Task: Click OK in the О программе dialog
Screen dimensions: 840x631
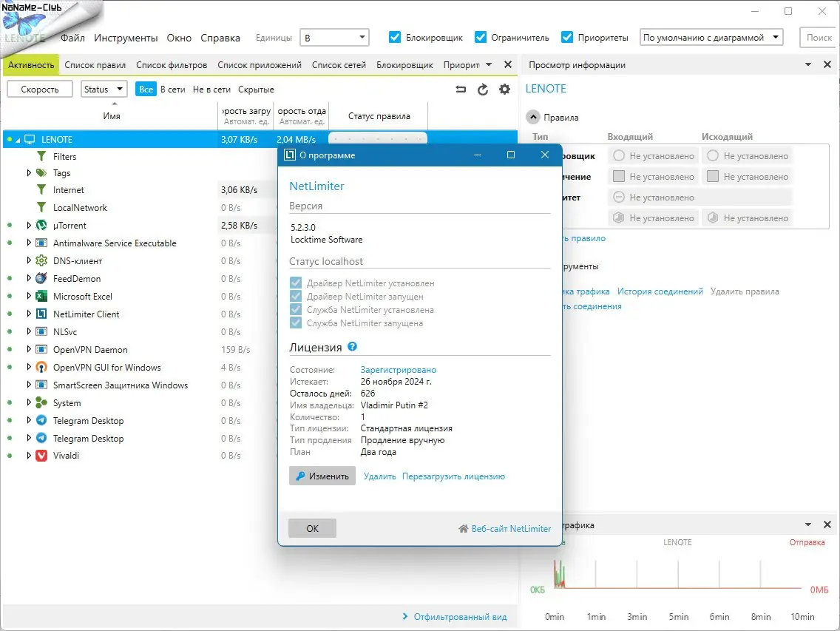Action: pyautogui.click(x=312, y=528)
